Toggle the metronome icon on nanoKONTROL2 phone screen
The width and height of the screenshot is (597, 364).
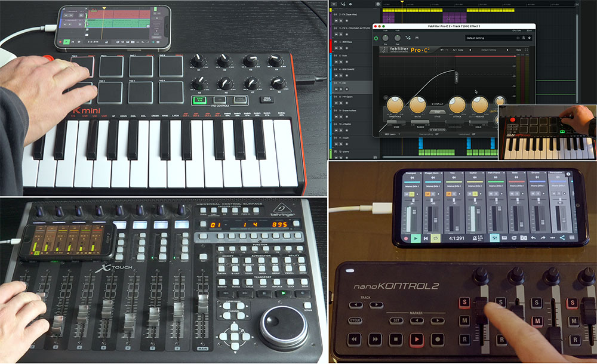pos(475,238)
